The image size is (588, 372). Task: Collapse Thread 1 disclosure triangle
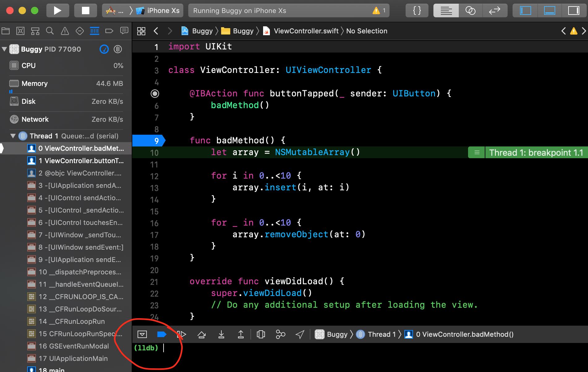13,136
